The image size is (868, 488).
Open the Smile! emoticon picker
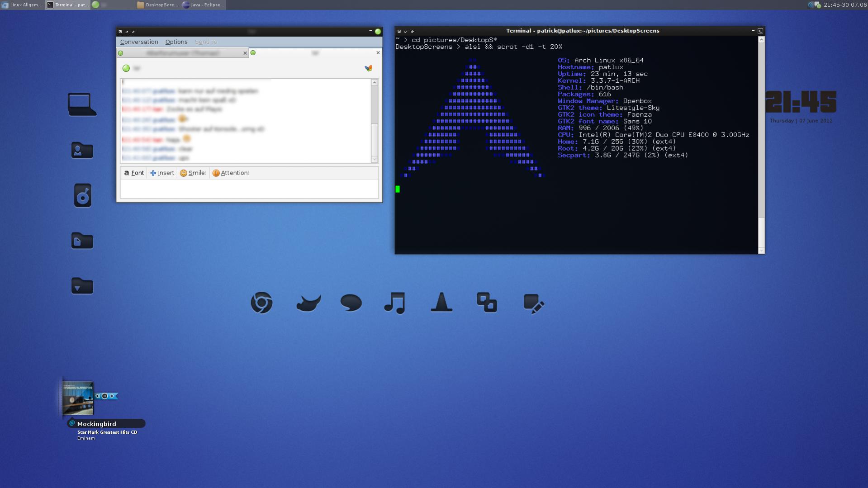(193, 173)
